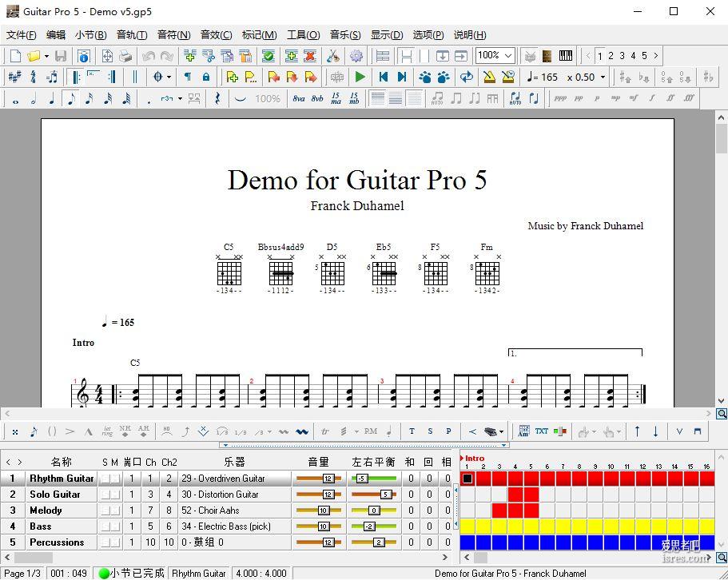
Task: Click the add track green plus icon
Action: 291,56
